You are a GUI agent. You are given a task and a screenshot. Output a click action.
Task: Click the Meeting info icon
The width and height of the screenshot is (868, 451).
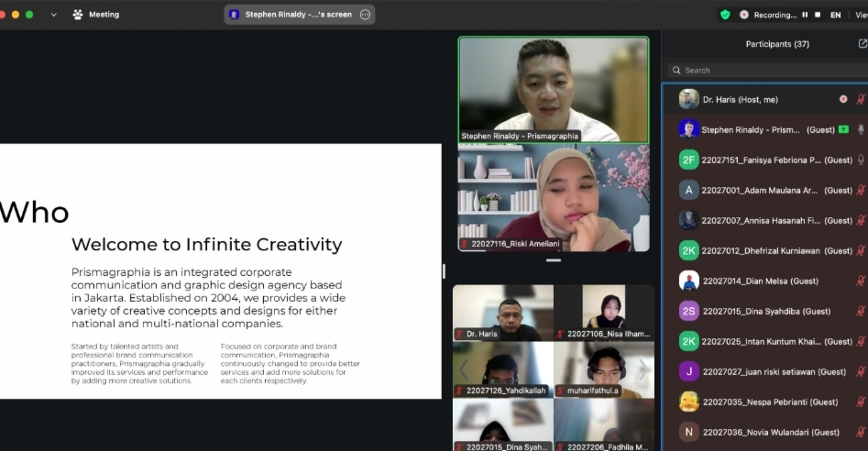click(x=78, y=15)
